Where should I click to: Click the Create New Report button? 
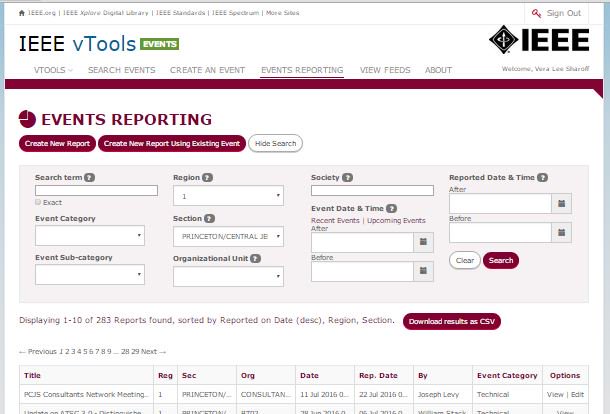(x=57, y=144)
